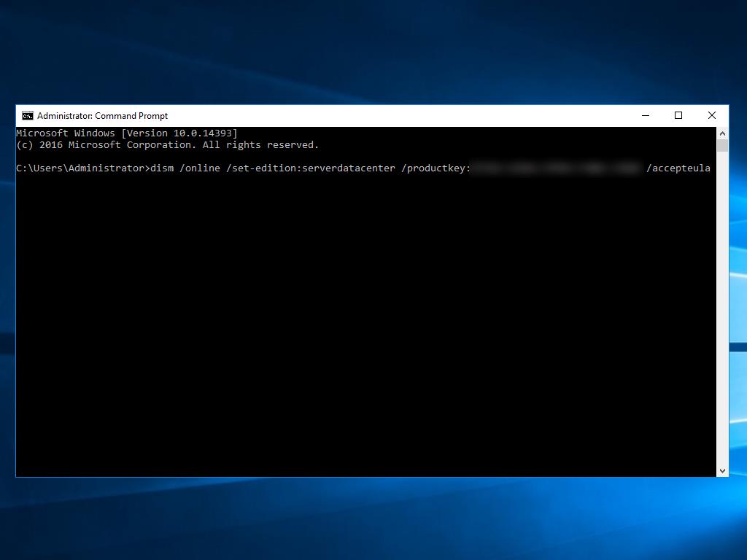Click the blurred product key value
The width and height of the screenshot is (747, 560).
pyautogui.click(x=556, y=168)
